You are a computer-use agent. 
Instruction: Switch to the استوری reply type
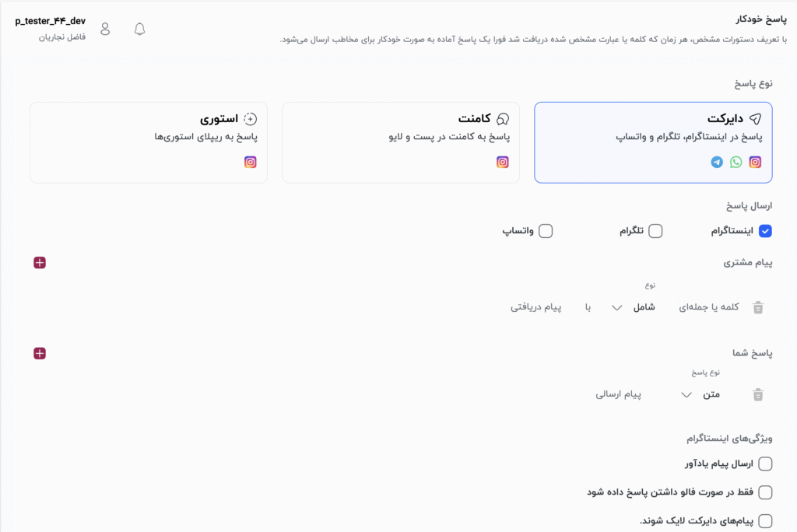[148, 142]
